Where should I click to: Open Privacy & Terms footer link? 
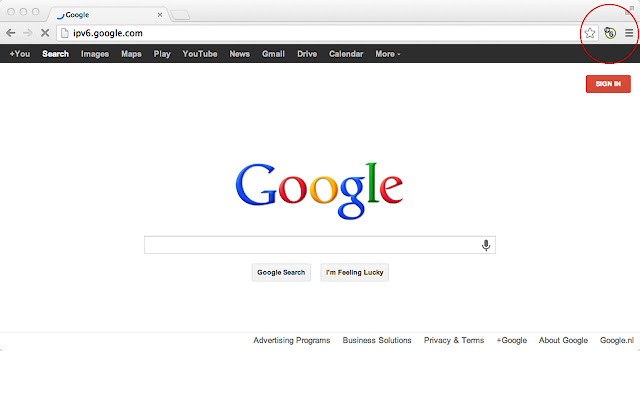pos(454,340)
